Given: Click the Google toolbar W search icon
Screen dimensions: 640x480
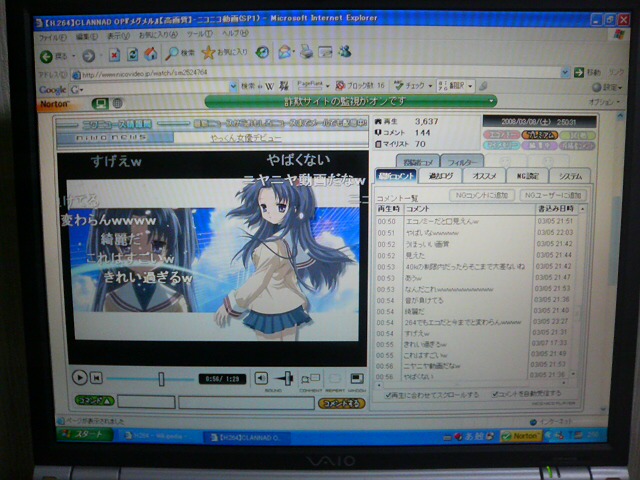Looking at the screenshot, I should (x=269, y=86).
